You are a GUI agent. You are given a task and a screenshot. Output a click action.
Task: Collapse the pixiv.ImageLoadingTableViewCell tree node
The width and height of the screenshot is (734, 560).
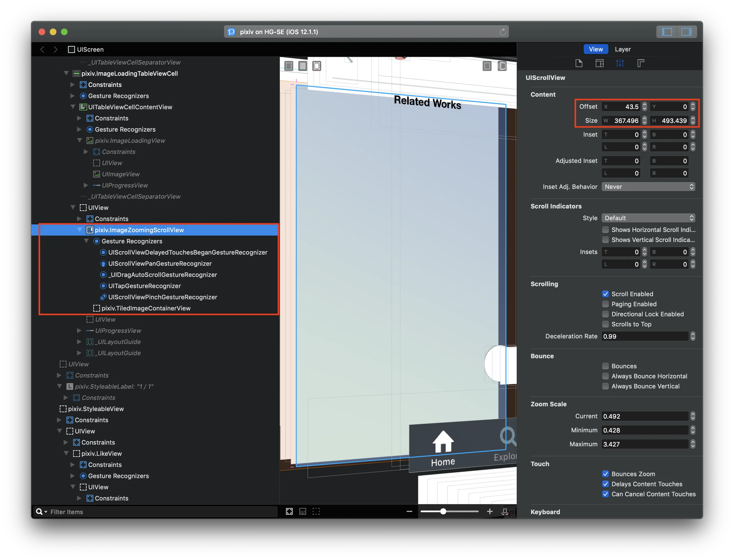tap(66, 73)
